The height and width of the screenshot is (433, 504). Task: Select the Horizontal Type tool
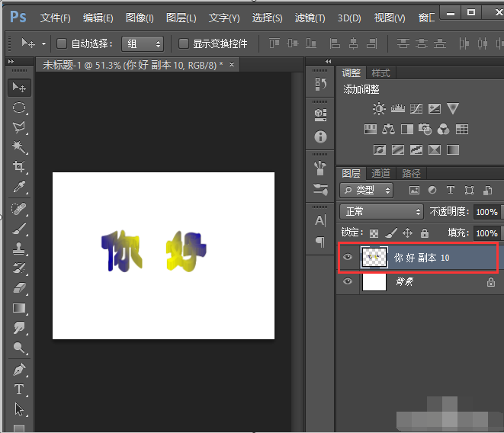pyautogui.click(x=19, y=390)
